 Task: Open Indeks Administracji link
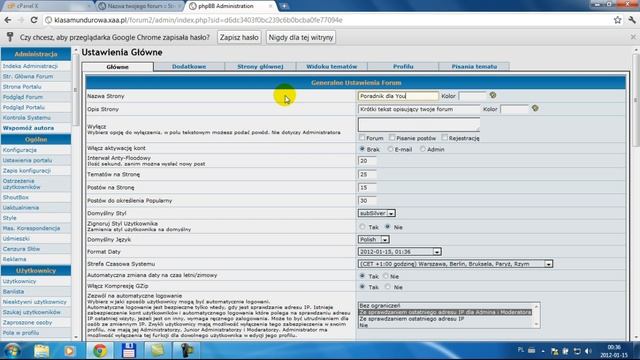click(30, 66)
